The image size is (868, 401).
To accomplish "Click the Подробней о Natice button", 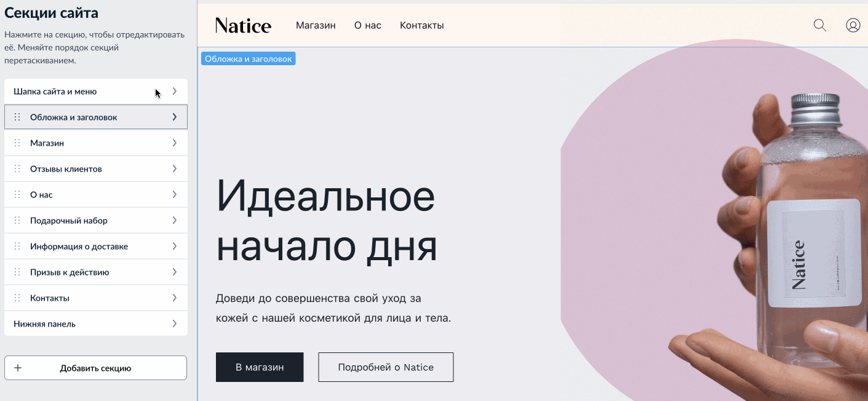I will coord(386,367).
